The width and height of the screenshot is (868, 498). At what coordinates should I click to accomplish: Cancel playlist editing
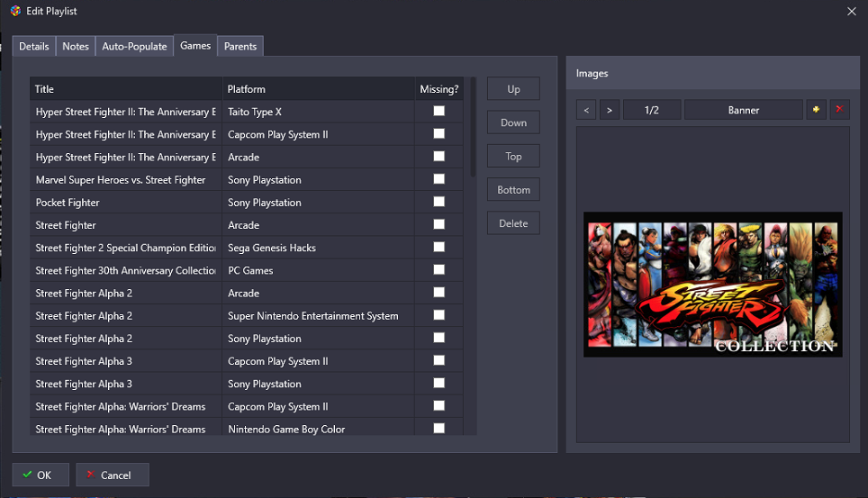coord(113,475)
